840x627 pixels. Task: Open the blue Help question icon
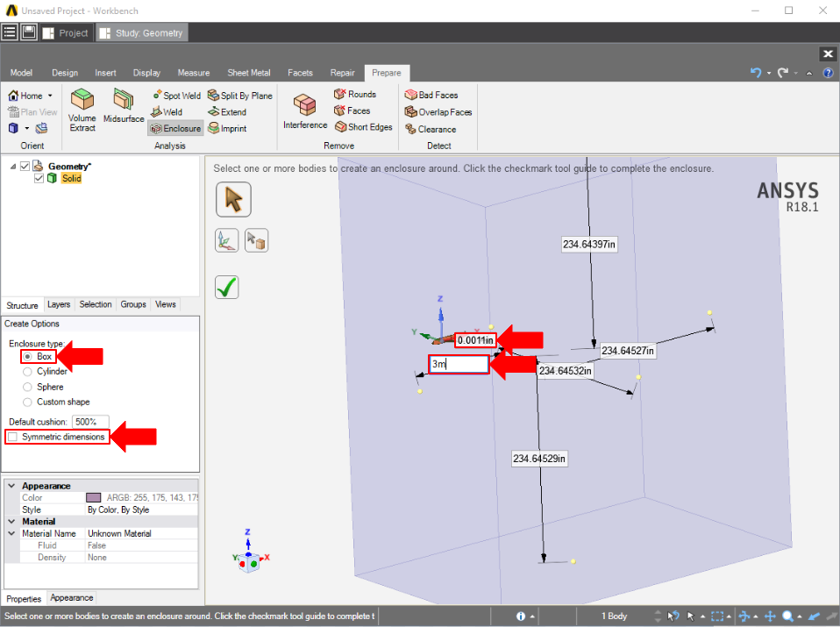829,73
